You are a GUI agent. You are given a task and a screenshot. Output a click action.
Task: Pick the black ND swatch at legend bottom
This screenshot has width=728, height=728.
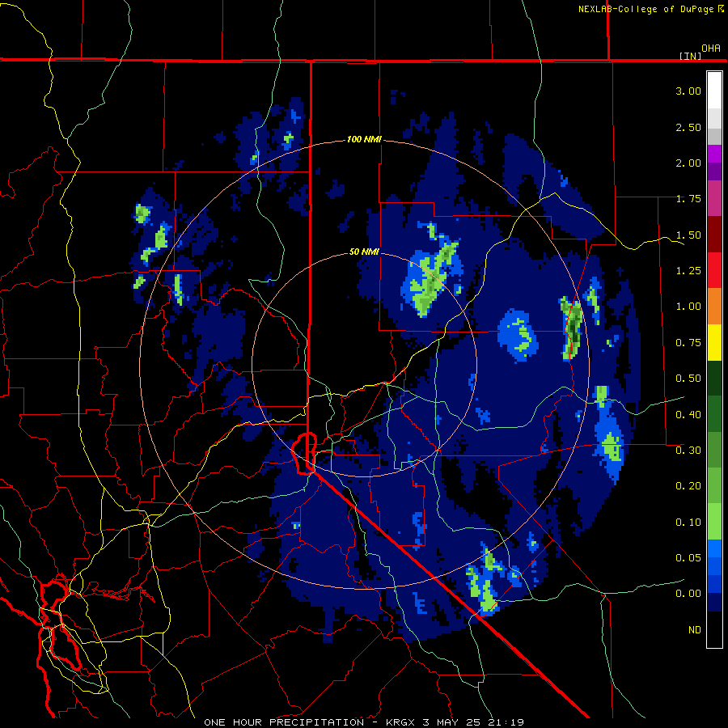(714, 629)
